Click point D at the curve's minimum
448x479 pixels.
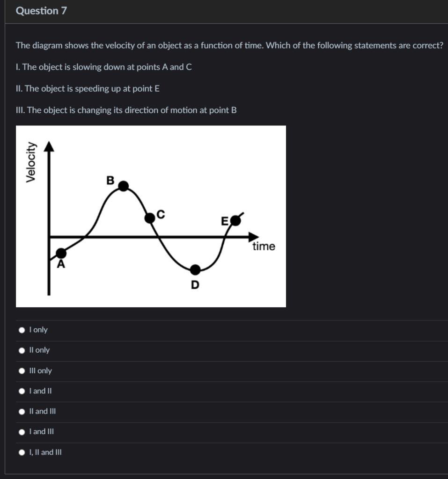[x=194, y=270]
